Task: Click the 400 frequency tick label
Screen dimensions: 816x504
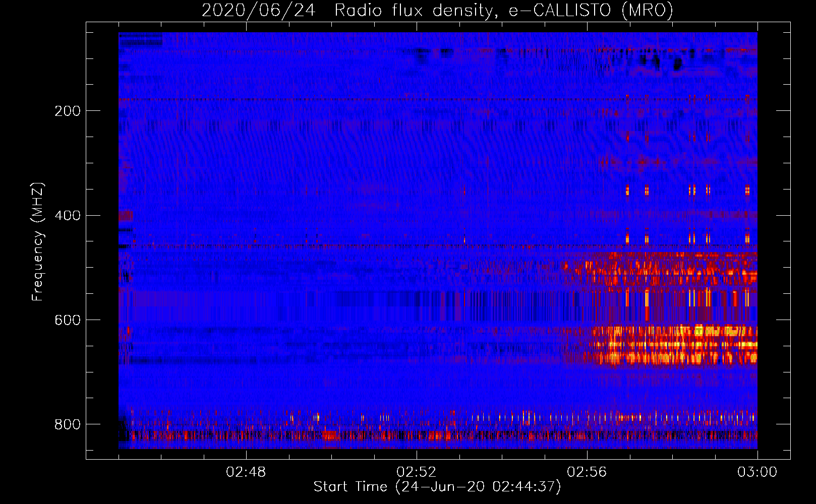Action: (68, 216)
